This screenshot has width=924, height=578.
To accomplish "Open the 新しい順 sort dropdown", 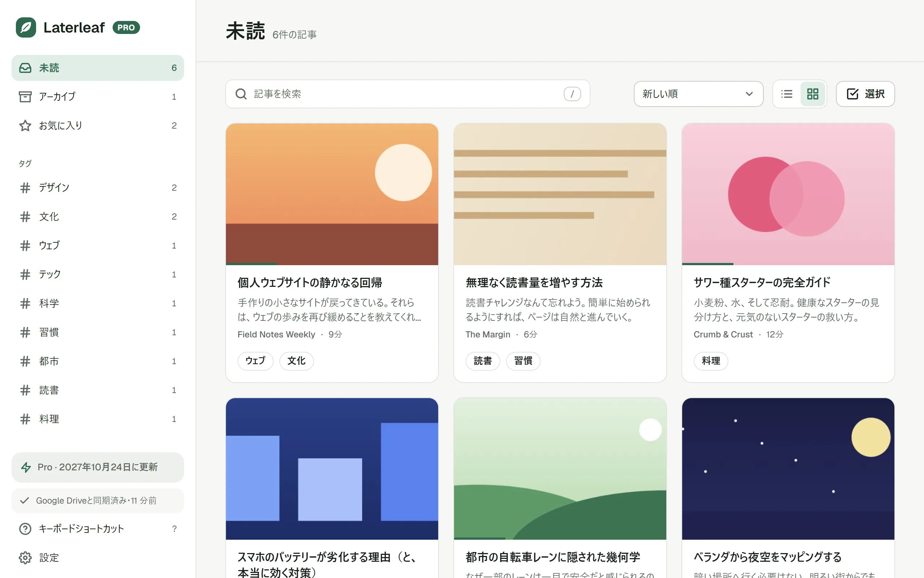I will [698, 94].
